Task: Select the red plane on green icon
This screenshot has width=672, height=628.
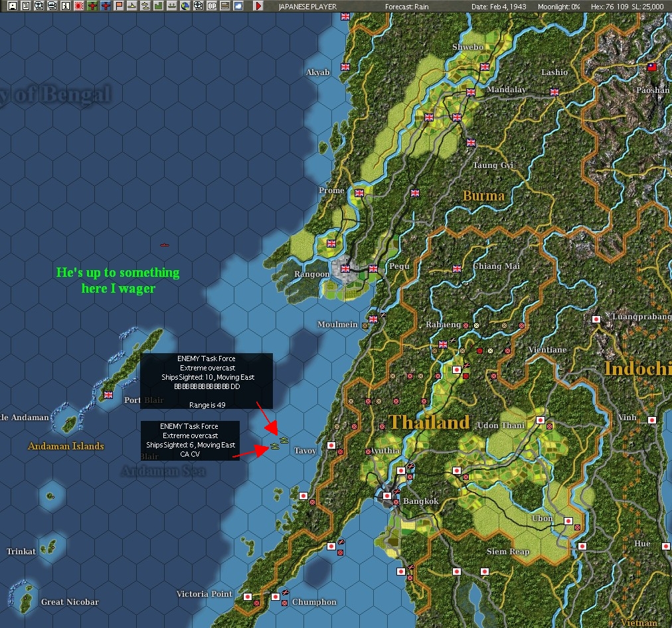Action: click(x=92, y=5)
